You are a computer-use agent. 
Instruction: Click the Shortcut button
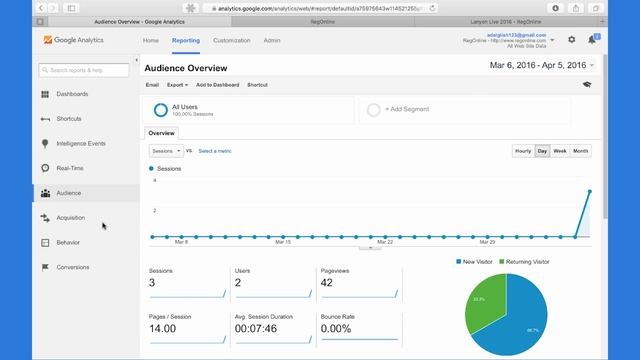257,85
